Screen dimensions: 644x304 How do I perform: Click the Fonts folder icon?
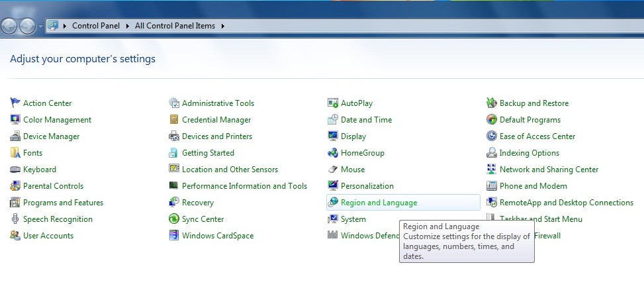(x=15, y=152)
